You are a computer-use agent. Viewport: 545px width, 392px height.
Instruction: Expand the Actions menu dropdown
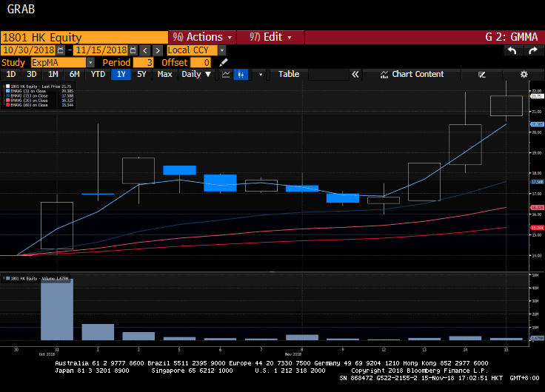[230, 37]
